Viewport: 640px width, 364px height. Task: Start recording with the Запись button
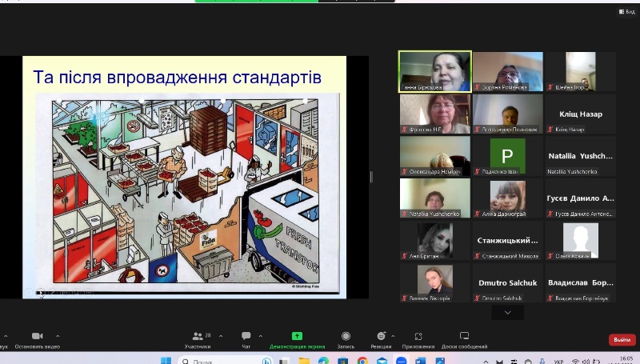click(x=346, y=339)
